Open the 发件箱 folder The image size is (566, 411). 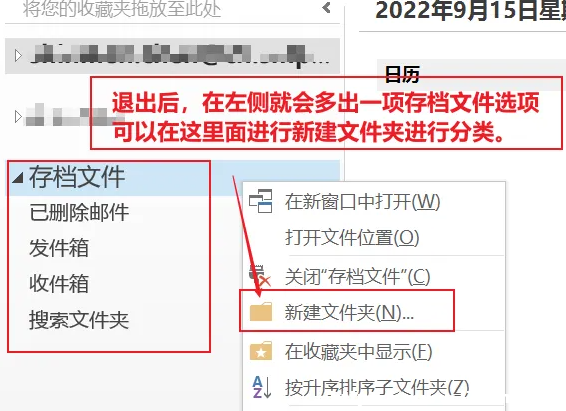59,248
